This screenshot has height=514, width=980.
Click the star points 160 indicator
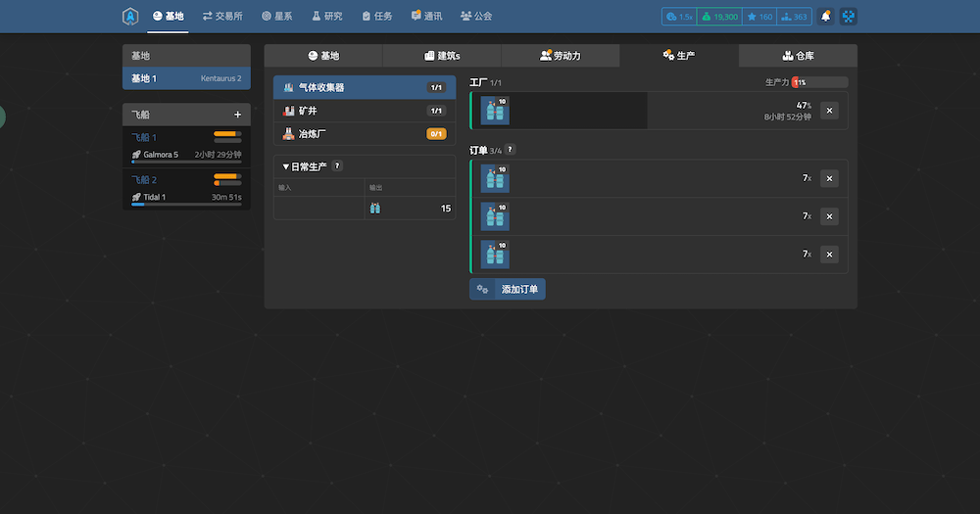pos(759,17)
